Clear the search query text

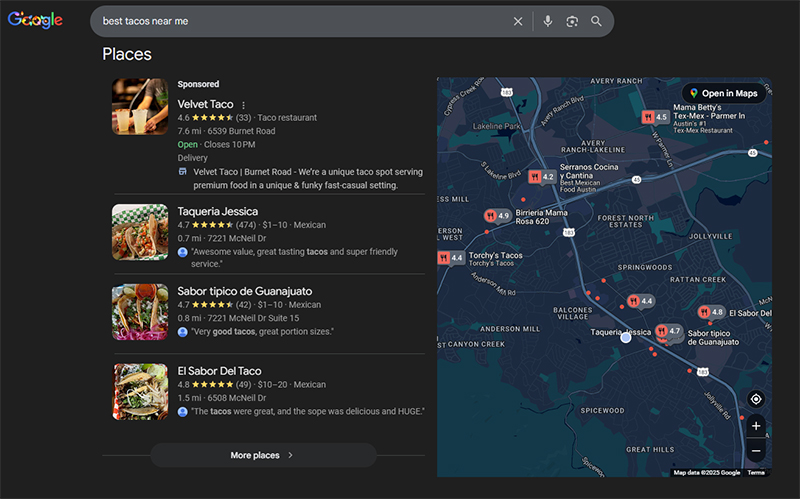[518, 21]
